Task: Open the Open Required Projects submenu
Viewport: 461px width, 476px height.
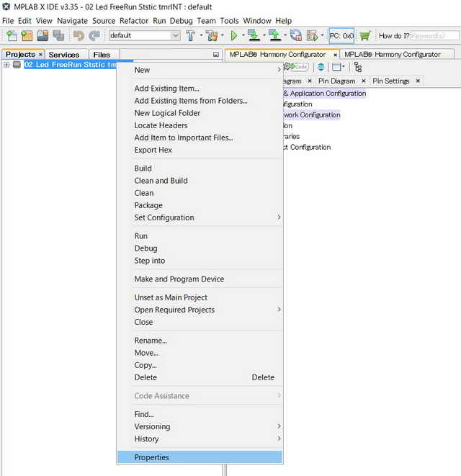Action: click(200, 310)
